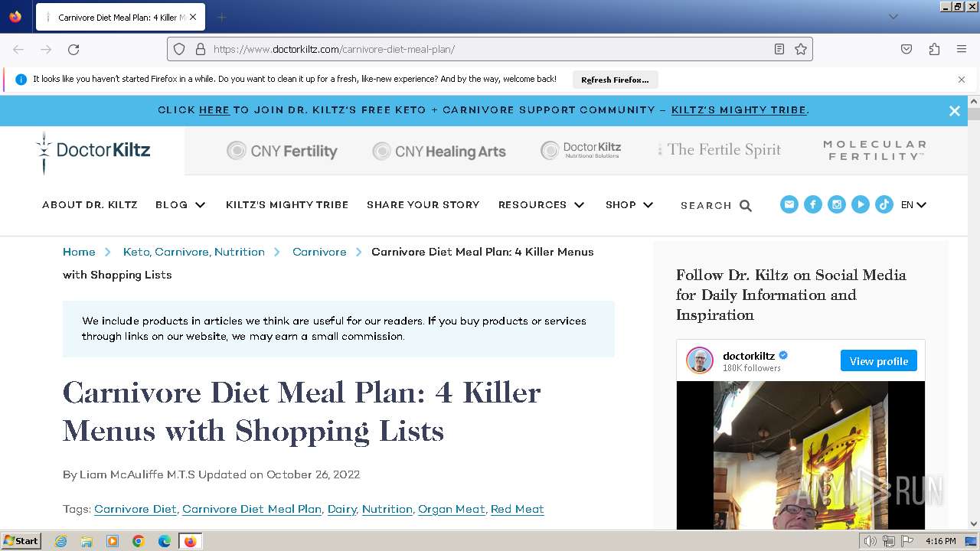The image size is (980, 551).
Task: Open Carnivore Diet Meal Plan tag
Action: click(252, 509)
